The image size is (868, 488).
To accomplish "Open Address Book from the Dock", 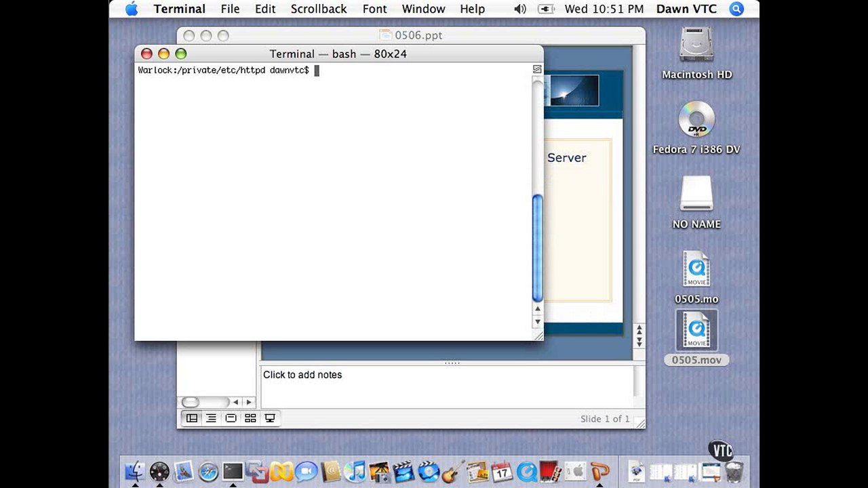I will (331, 471).
